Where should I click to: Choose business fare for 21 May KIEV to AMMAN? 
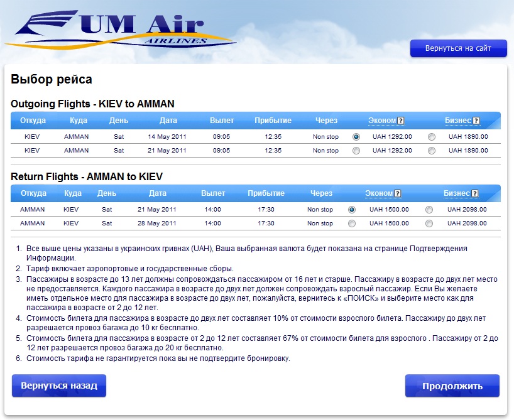tap(431, 151)
